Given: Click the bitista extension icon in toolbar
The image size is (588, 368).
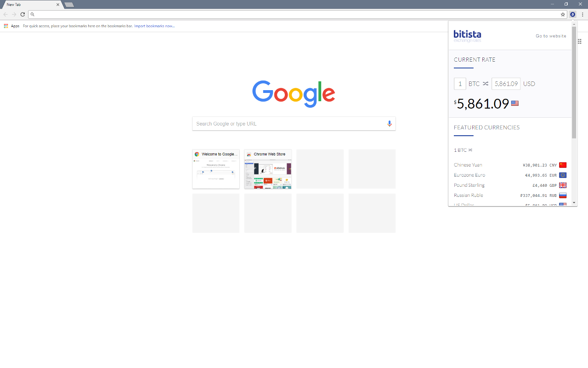Looking at the screenshot, I should point(573,14).
